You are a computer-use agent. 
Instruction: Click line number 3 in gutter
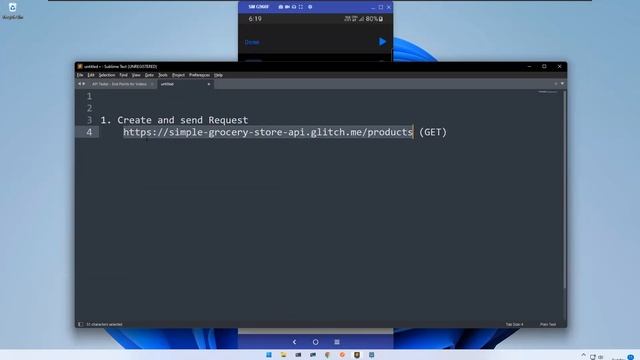pos(89,120)
